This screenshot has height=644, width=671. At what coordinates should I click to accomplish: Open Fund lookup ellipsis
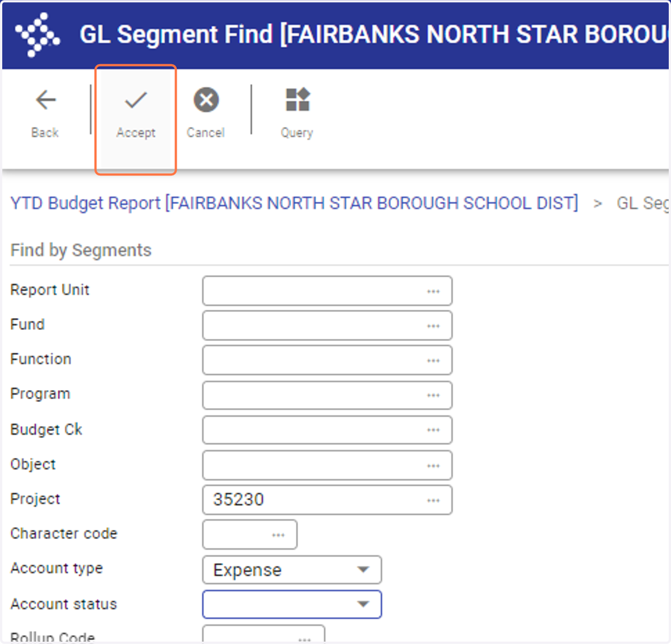[x=433, y=326]
